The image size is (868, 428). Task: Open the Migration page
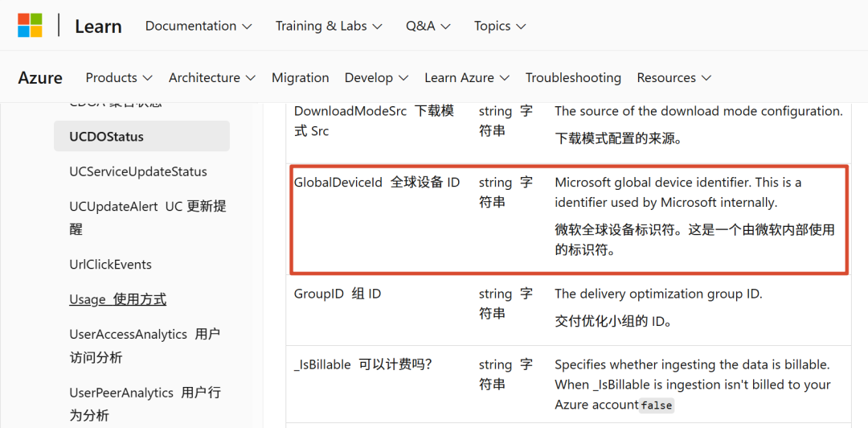300,77
